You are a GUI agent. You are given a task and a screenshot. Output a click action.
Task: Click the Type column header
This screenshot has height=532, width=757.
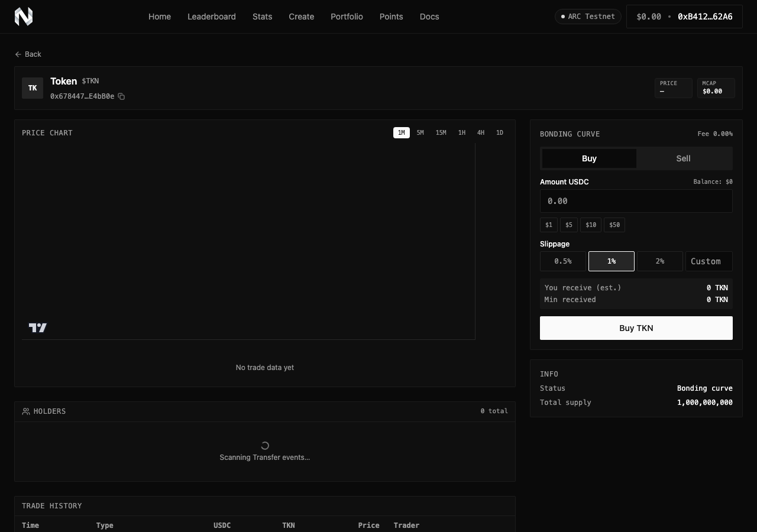pyautogui.click(x=105, y=525)
